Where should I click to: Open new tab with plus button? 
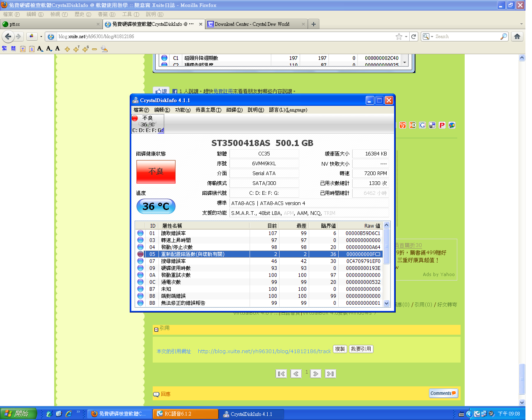pyautogui.click(x=314, y=24)
